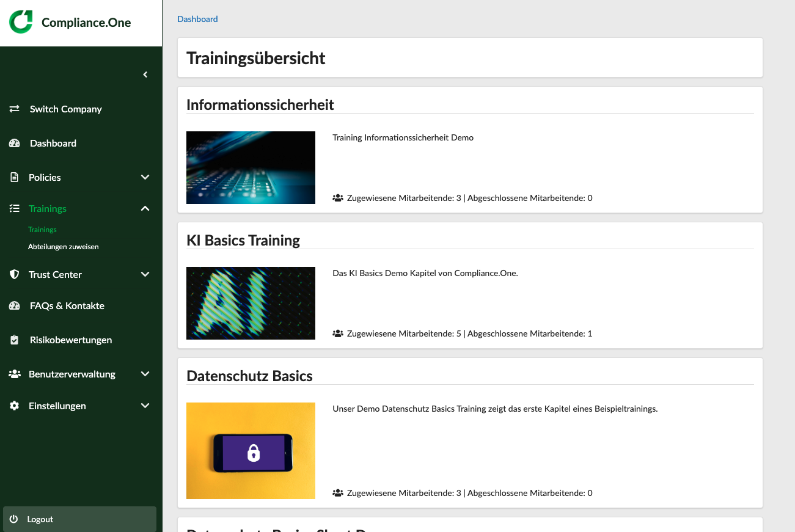
Task: Click 'Das KI Basics Demo Kapitel' description
Action: (x=425, y=273)
